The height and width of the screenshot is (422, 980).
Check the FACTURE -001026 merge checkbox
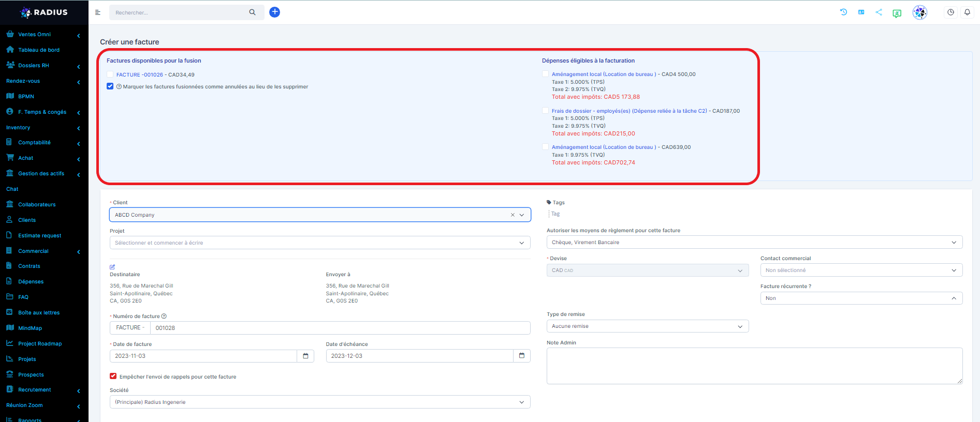coord(110,74)
